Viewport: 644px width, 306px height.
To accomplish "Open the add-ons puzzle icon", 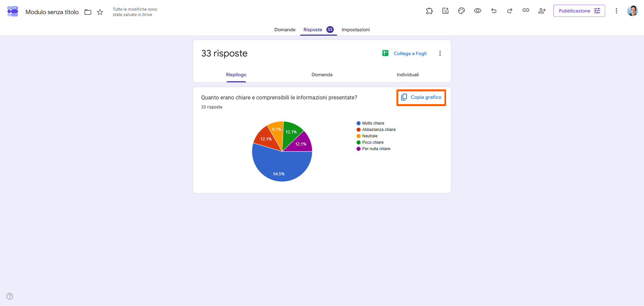I will point(429,11).
